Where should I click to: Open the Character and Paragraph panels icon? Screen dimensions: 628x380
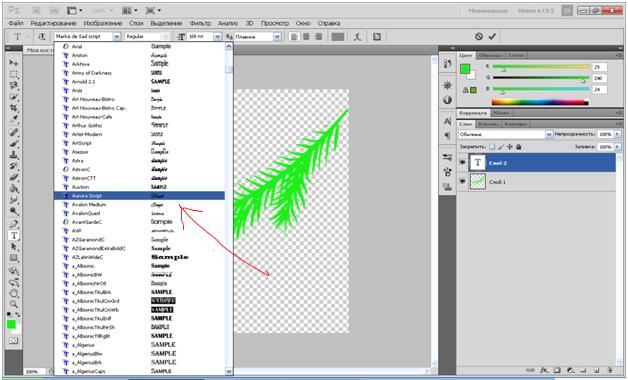click(x=377, y=37)
